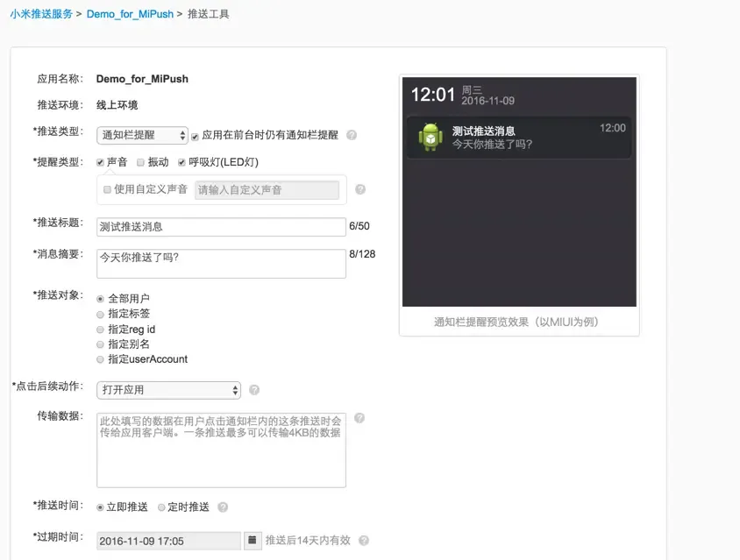
Task: Click the 2016-11-09 date in preview
Action: pyautogui.click(x=487, y=101)
